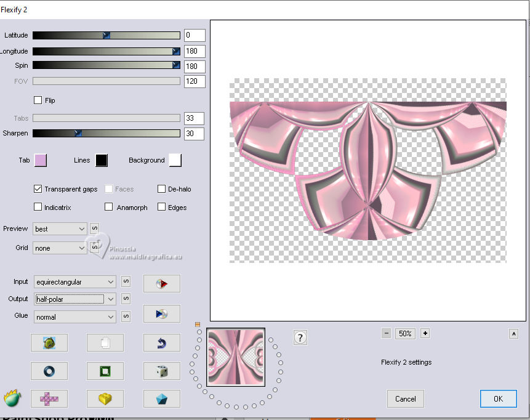The height and width of the screenshot is (420, 530).
Task: Click the Sharpen slider handle
Action: coord(78,133)
